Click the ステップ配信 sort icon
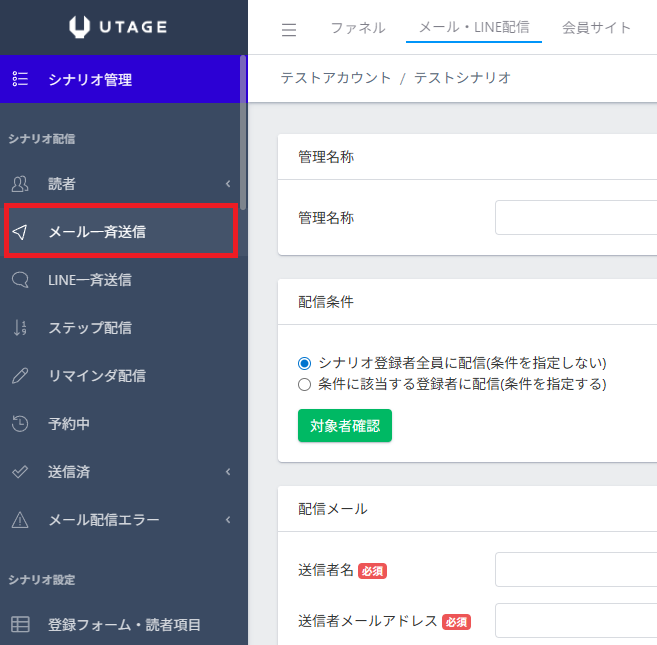The width and height of the screenshot is (657, 645). [x=20, y=328]
